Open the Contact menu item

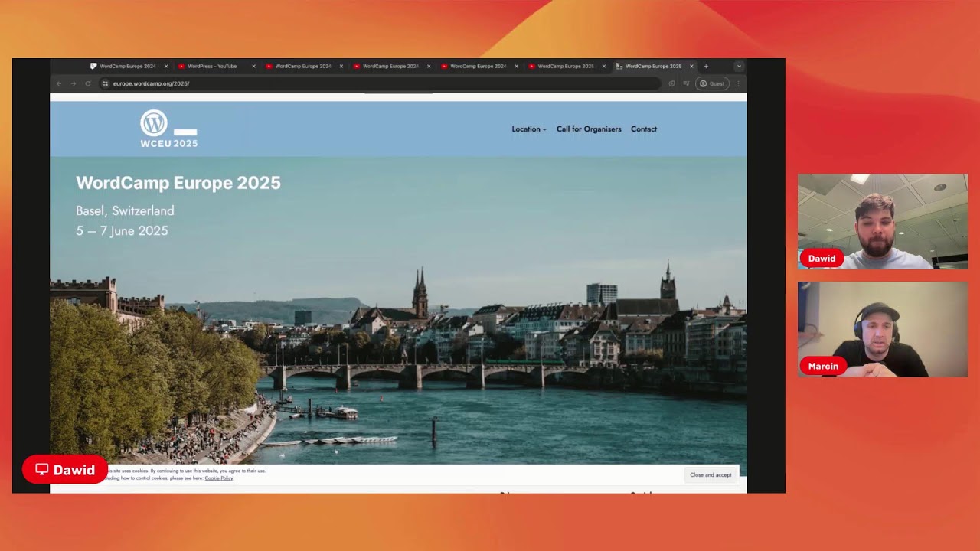tap(644, 129)
